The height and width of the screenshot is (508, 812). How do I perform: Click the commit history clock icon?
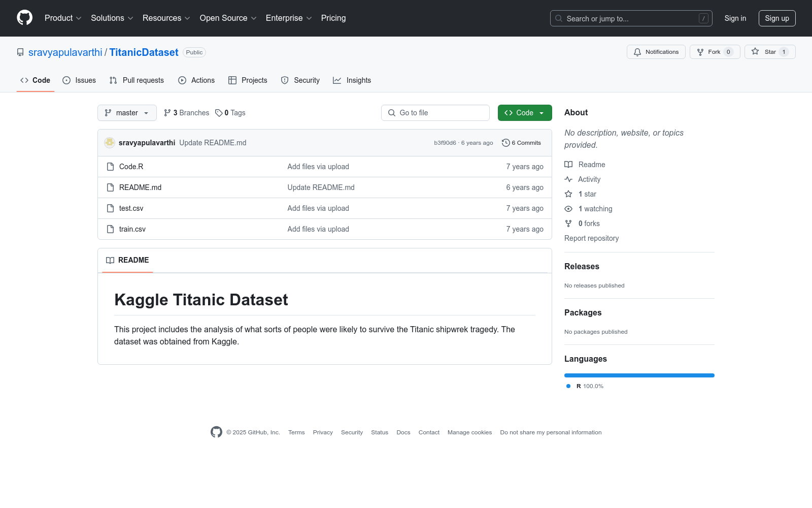pos(505,143)
